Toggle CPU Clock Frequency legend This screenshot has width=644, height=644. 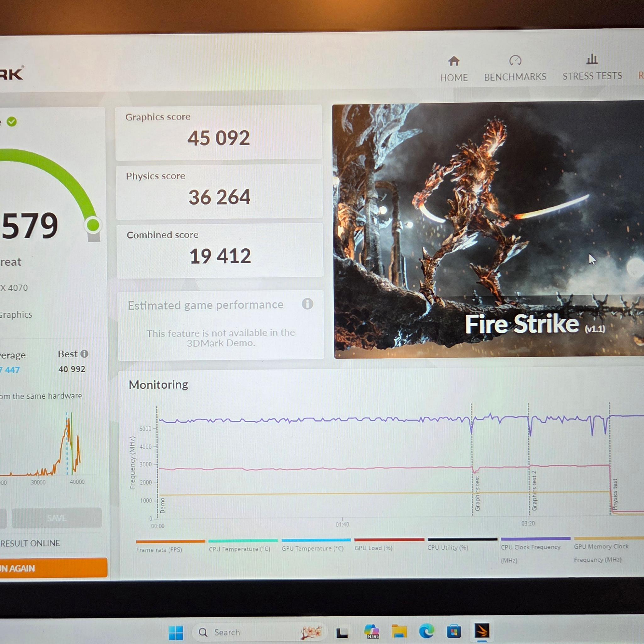coord(535,550)
